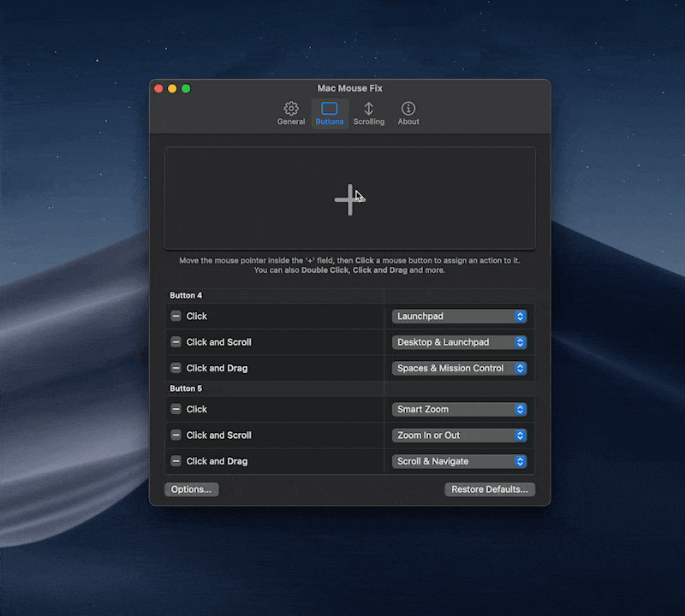Open the Options dialog

click(x=191, y=489)
